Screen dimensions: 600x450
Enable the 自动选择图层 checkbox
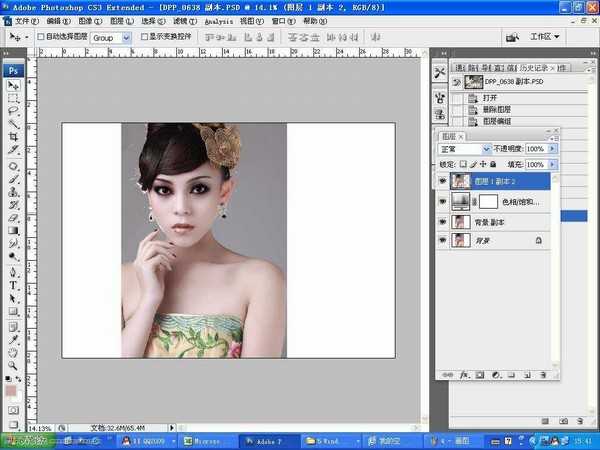click(x=40, y=37)
